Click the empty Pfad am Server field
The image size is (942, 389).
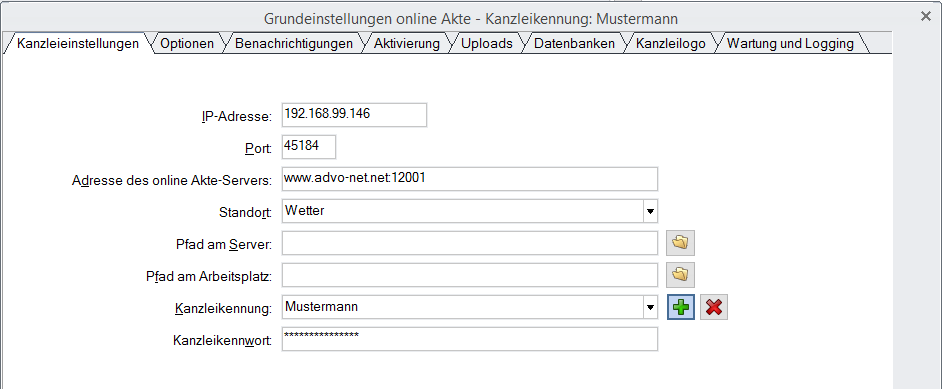click(x=469, y=243)
